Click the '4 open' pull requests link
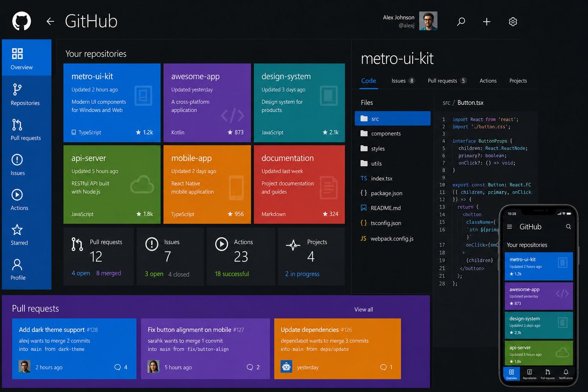This screenshot has height=392, width=588. coord(81,273)
